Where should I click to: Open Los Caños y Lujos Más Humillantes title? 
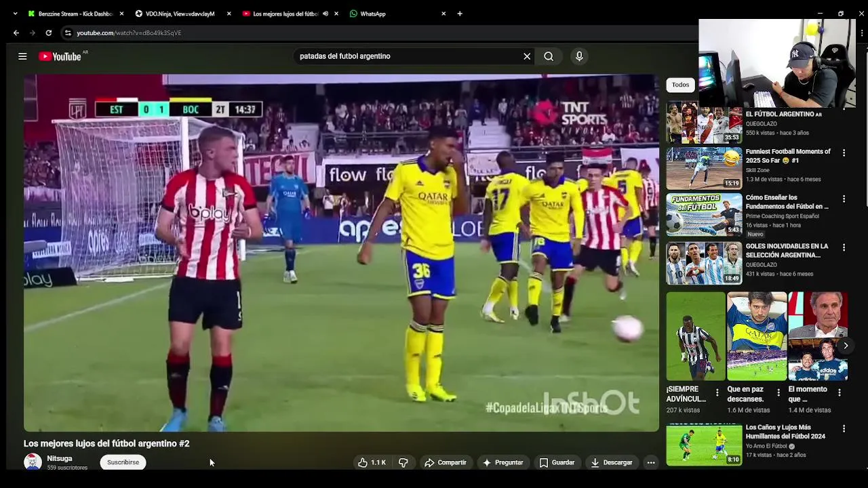(785, 432)
